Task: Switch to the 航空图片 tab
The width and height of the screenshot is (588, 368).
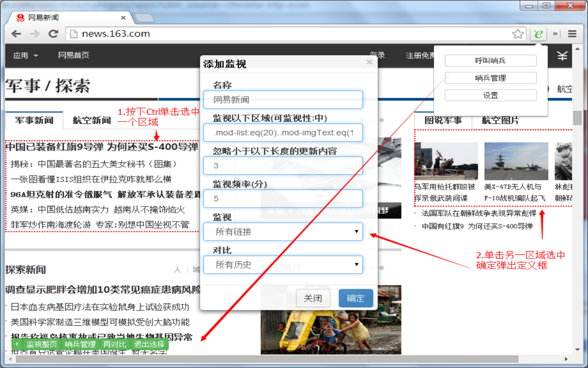Action: [500, 121]
